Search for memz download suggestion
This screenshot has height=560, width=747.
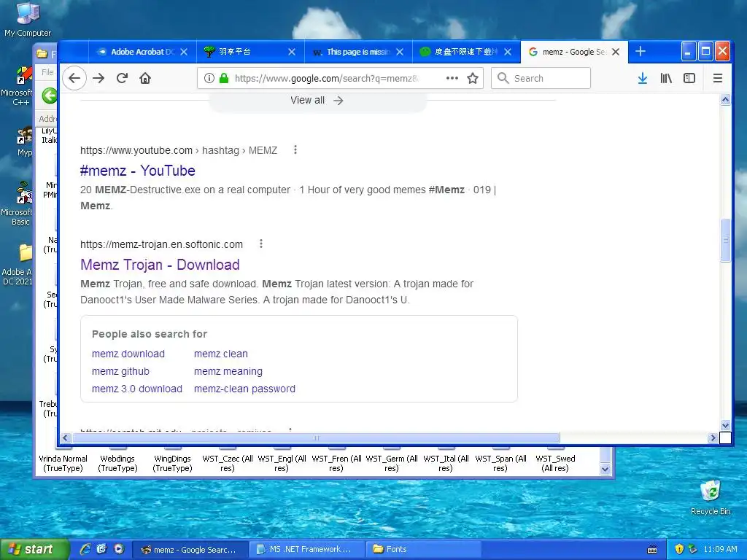coord(128,354)
